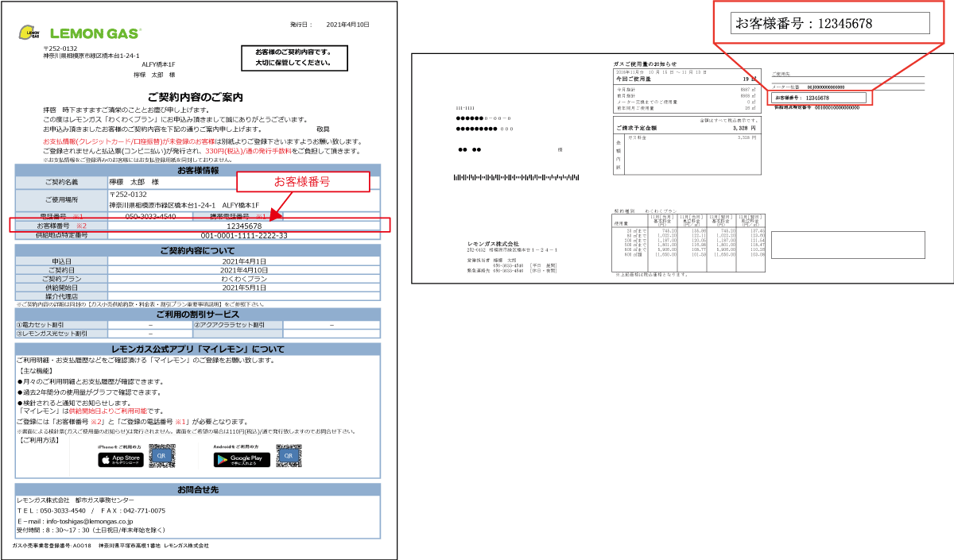954x560 pixels.
Task: Select the ご契約内容について section header
Action: [198, 250]
